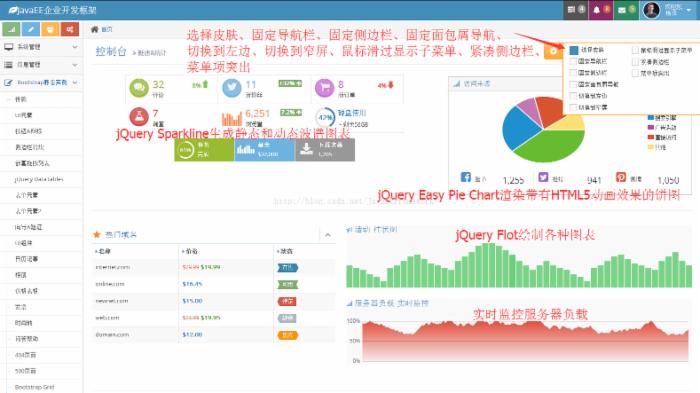The width and height of the screenshot is (700, 393).
Task: Click the domain.com domain row
Action: click(213, 335)
